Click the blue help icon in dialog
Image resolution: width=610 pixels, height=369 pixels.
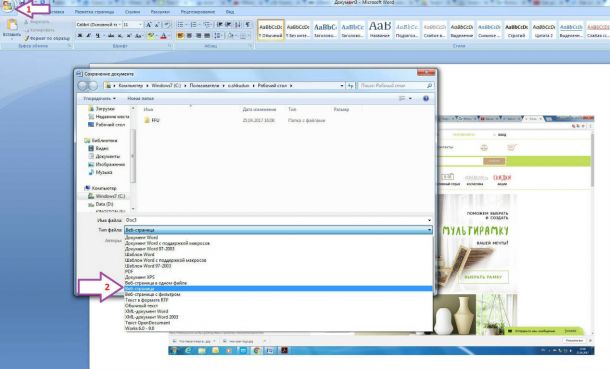pos(426,98)
